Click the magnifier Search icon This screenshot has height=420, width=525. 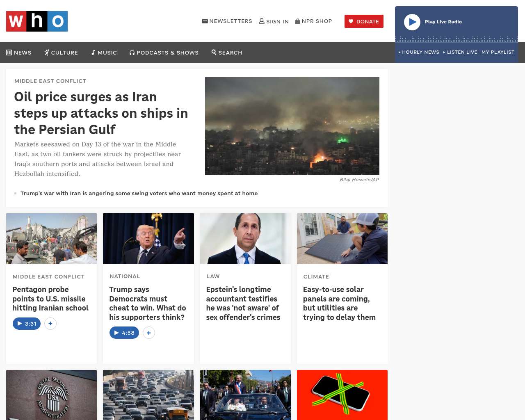(x=214, y=52)
